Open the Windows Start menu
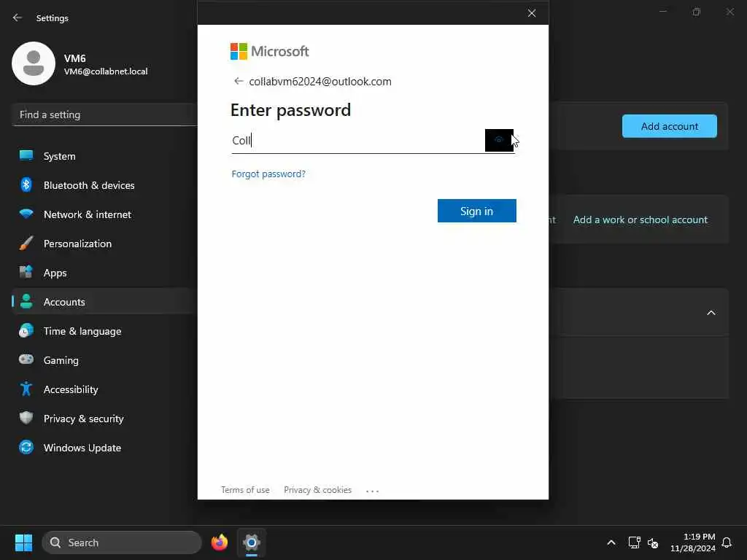 click(x=23, y=542)
